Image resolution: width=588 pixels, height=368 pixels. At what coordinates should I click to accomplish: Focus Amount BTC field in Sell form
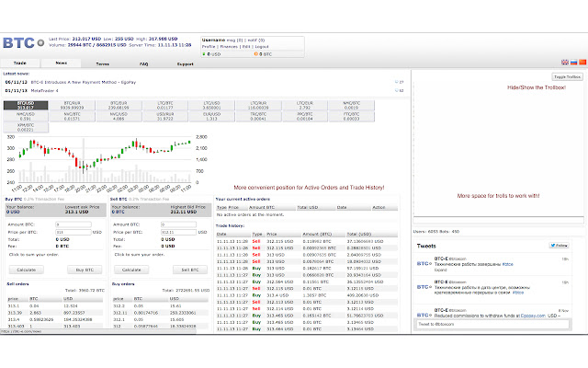click(178, 224)
